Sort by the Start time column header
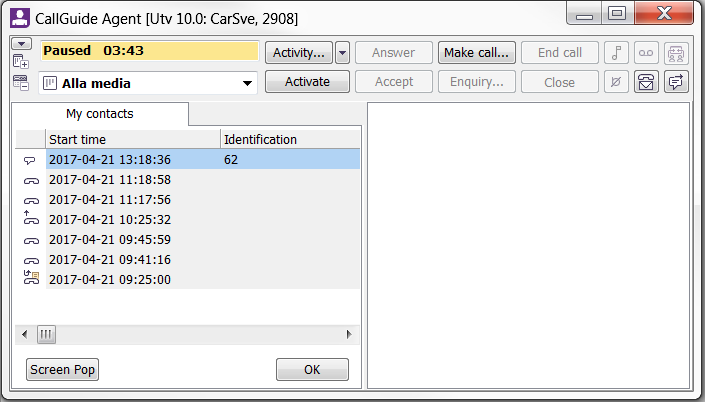Screen dimensions: 705x402 click(x=133, y=139)
